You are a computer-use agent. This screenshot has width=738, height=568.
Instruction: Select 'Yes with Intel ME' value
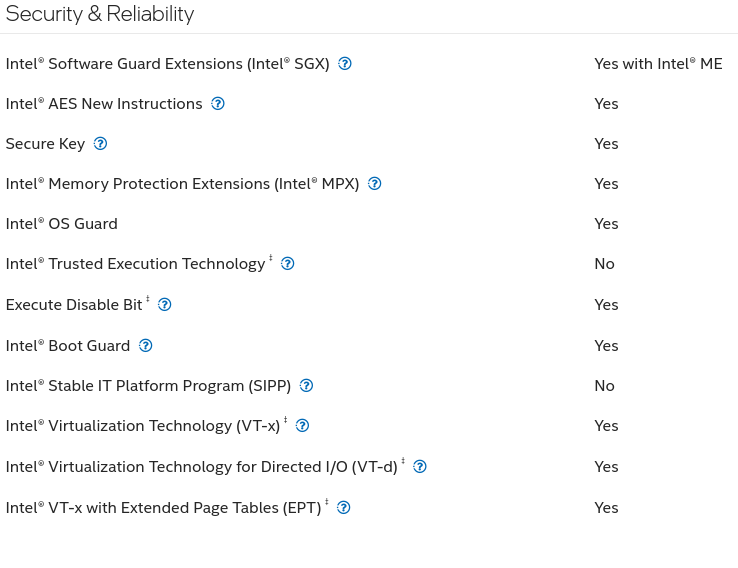point(658,64)
